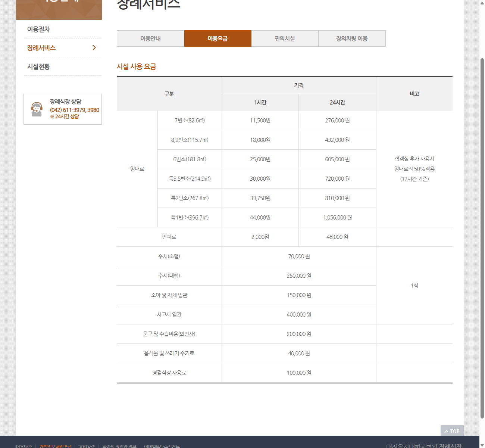Click the counselor headset icon in 장례식장 상담 box

click(37, 109)
